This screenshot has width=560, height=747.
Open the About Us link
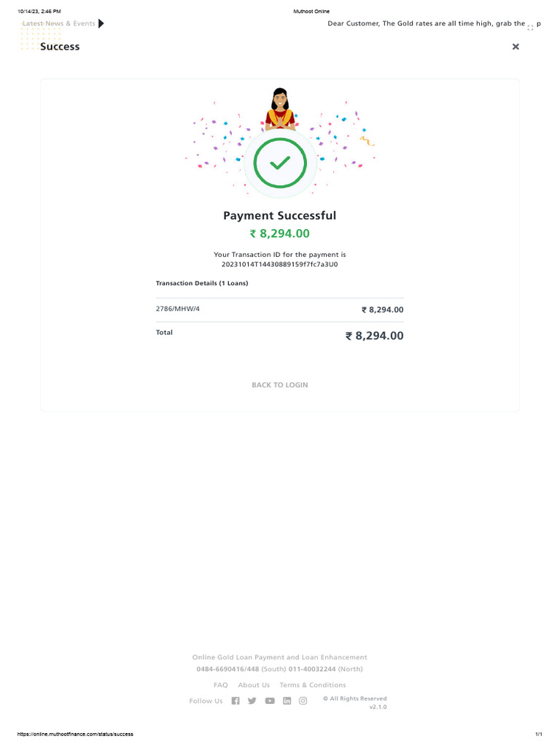(x=254, y=685)
